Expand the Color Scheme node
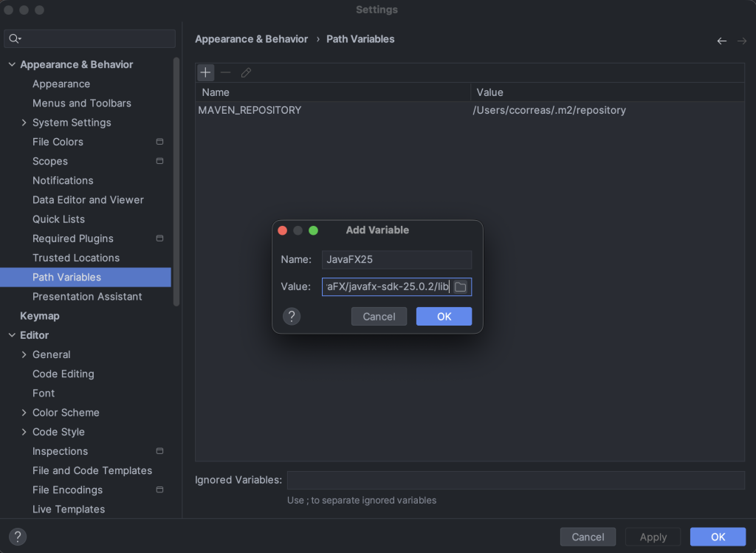 point(24,412)
